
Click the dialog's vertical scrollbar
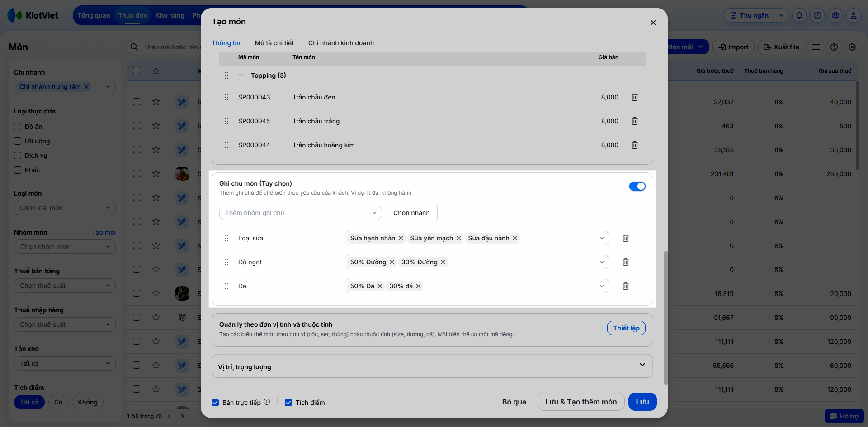click(665, 316)
